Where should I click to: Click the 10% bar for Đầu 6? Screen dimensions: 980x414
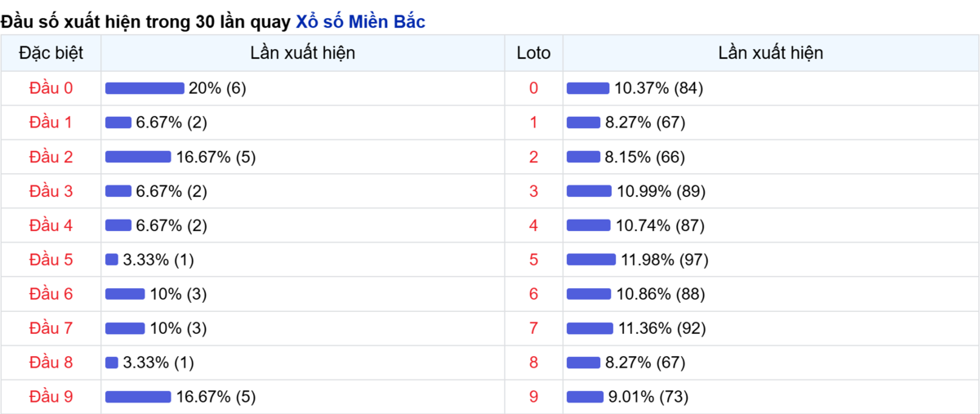pyautogui.click(x=125, y=294)
